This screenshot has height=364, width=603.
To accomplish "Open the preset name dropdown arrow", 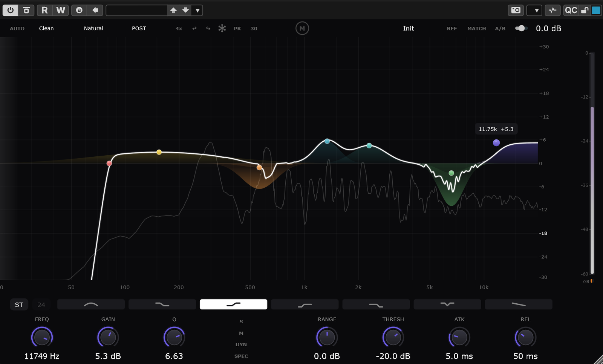I will point(197,11).
